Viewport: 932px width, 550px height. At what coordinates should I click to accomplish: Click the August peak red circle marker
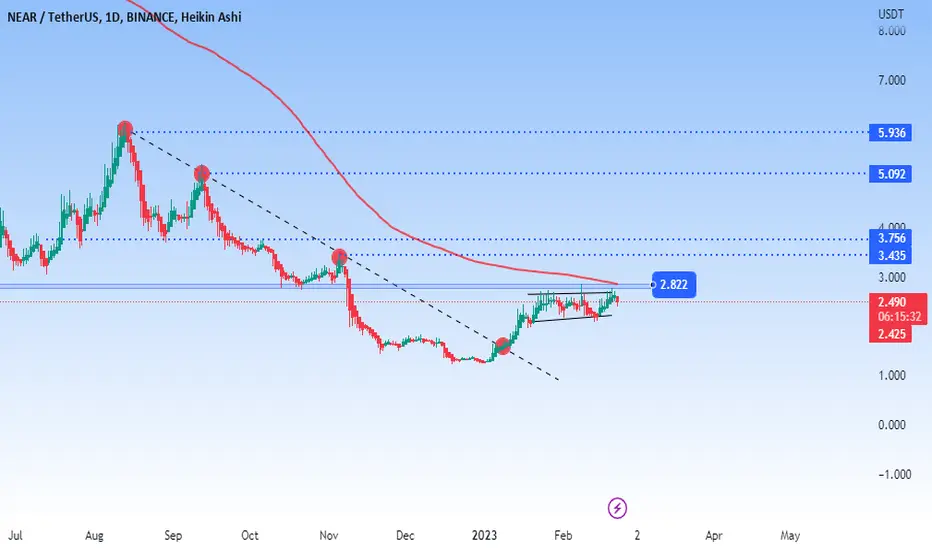pos(125,129)
